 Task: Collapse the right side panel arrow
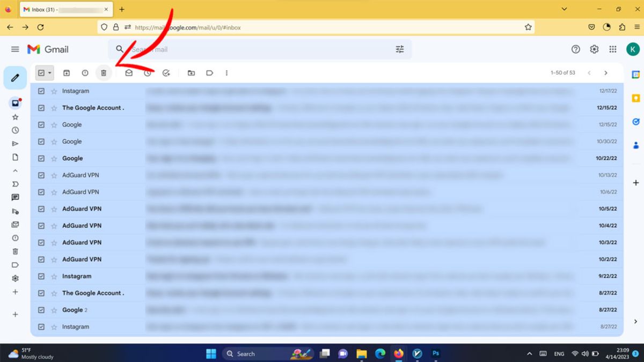coord(636,322)
